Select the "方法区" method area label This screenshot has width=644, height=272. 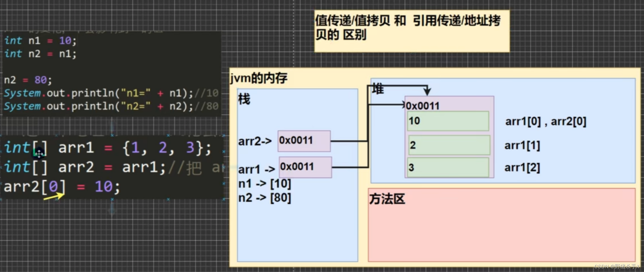coord(387,199)
